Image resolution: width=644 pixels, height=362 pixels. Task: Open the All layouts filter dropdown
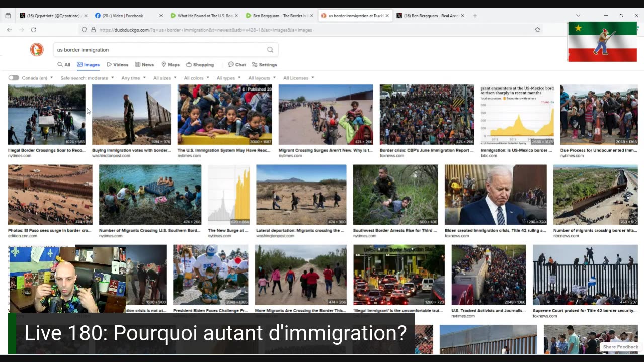(262, 78)
